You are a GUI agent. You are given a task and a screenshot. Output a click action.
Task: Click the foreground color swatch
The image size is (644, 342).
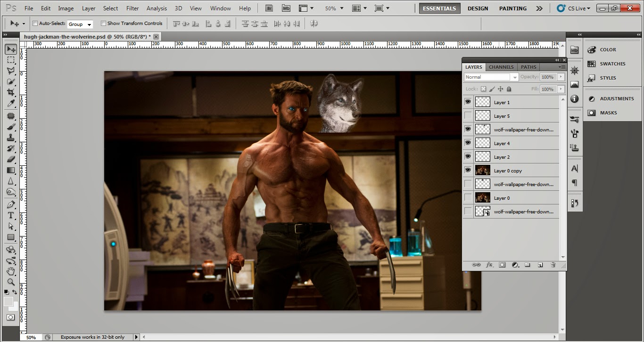click(x=8, y=301)
